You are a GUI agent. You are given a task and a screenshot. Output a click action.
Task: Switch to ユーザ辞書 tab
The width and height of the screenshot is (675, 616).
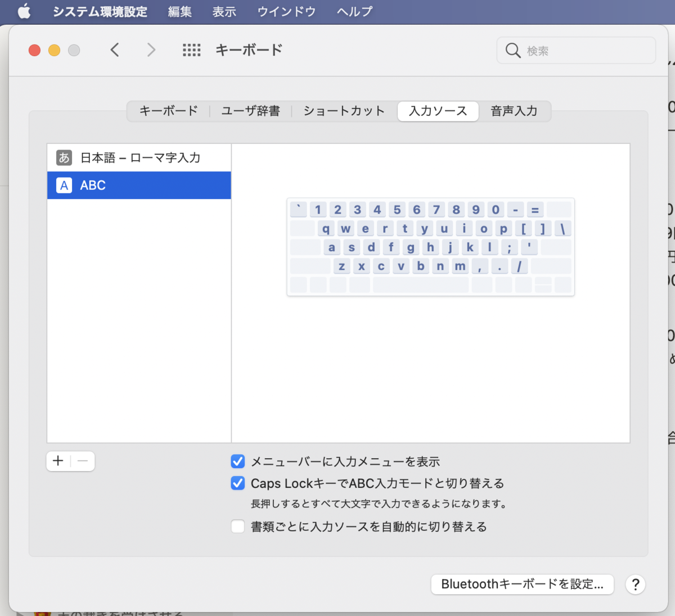251,111
